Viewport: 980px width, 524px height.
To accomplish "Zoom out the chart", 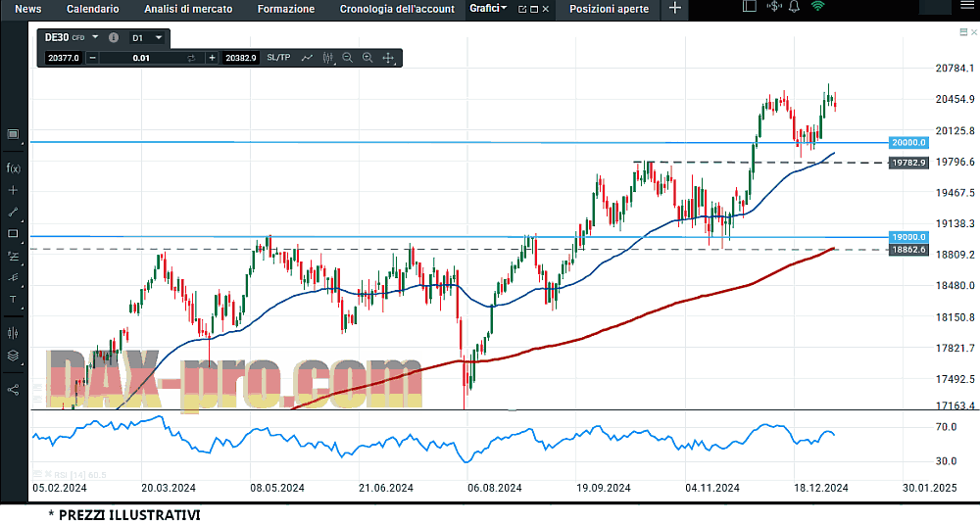I will (x=348, y=58).
